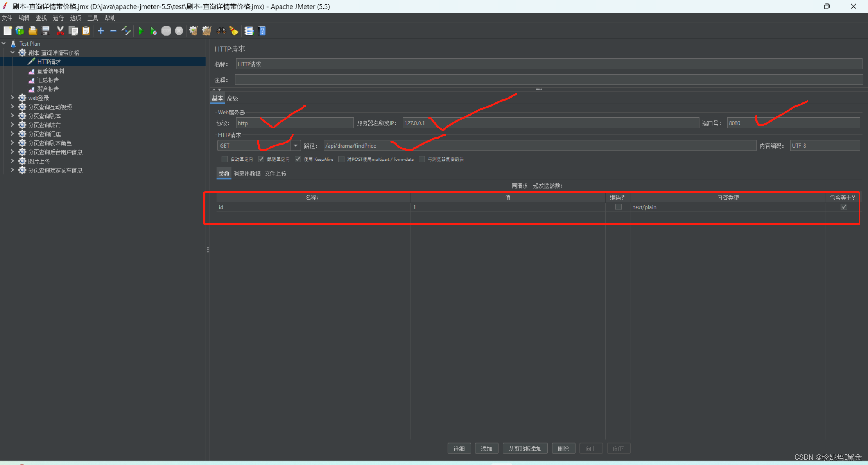Expand 分页查询门店 thread group
868x465 pixels.
12,134
